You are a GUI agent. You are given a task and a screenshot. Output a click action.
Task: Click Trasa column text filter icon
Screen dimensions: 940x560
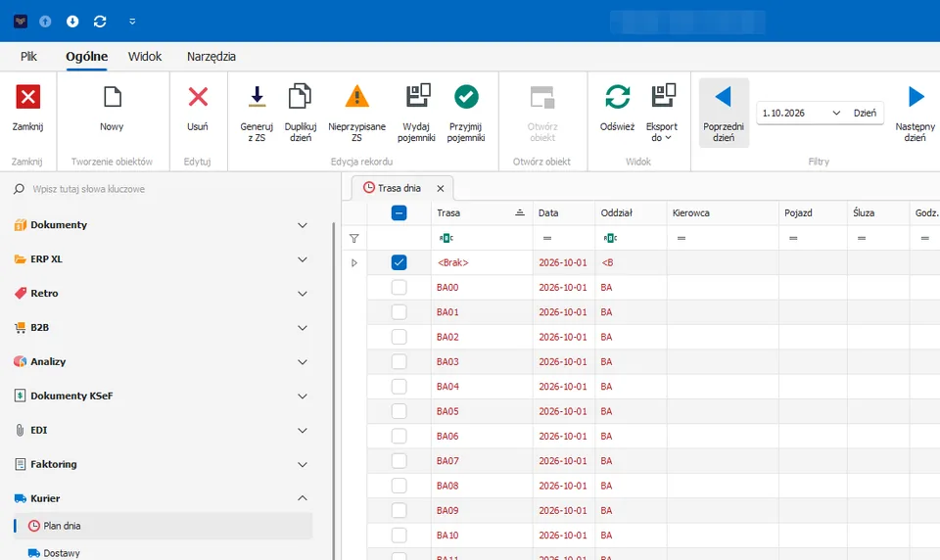(446, 238)
